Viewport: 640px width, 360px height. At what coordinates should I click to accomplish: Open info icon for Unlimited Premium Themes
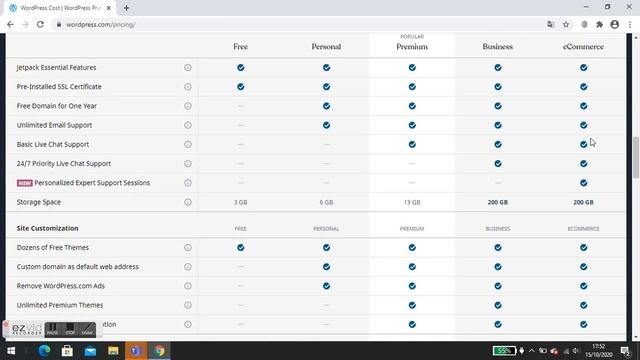point(188,305)
